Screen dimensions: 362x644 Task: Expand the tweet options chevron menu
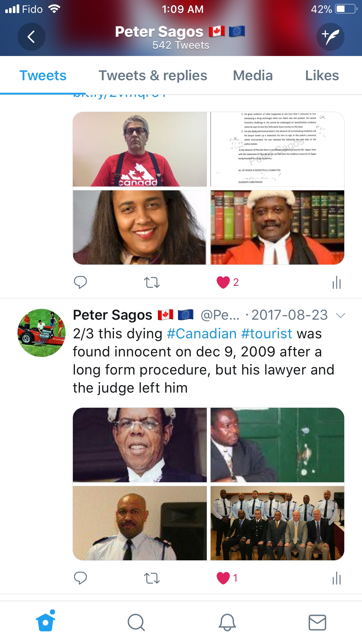tap(340, 315)
